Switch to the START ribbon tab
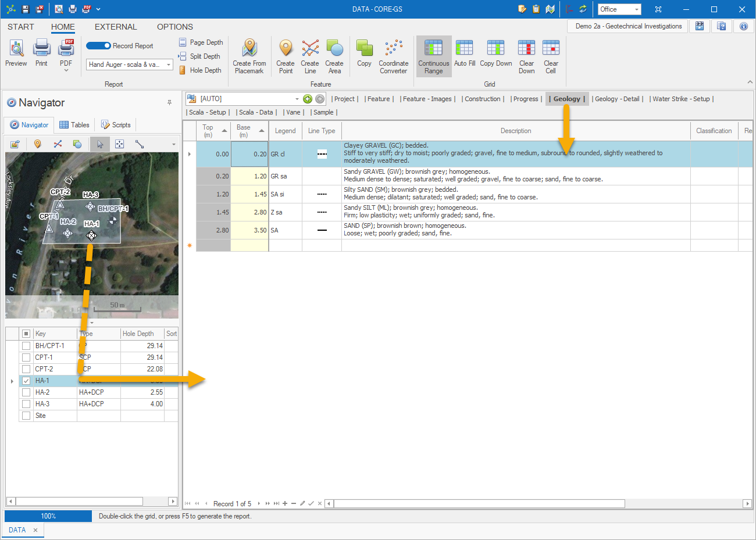 coord(21,27)
